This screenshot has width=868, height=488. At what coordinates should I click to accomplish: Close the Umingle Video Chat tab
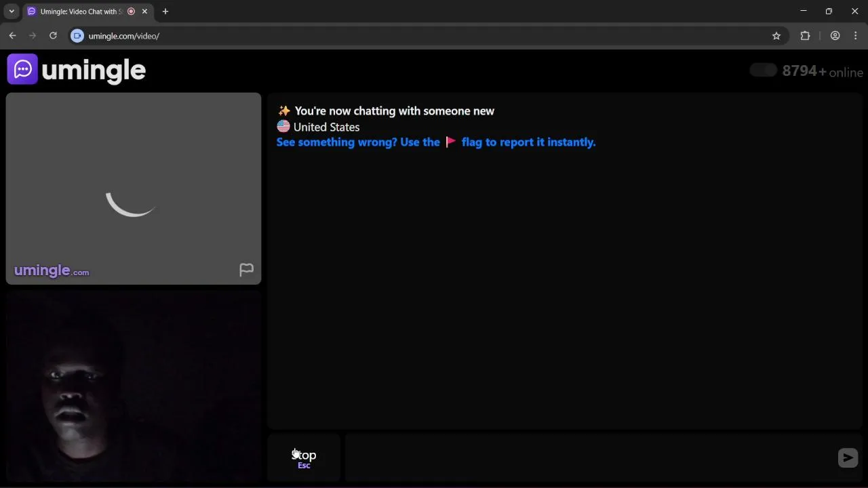tap(144, 12)
